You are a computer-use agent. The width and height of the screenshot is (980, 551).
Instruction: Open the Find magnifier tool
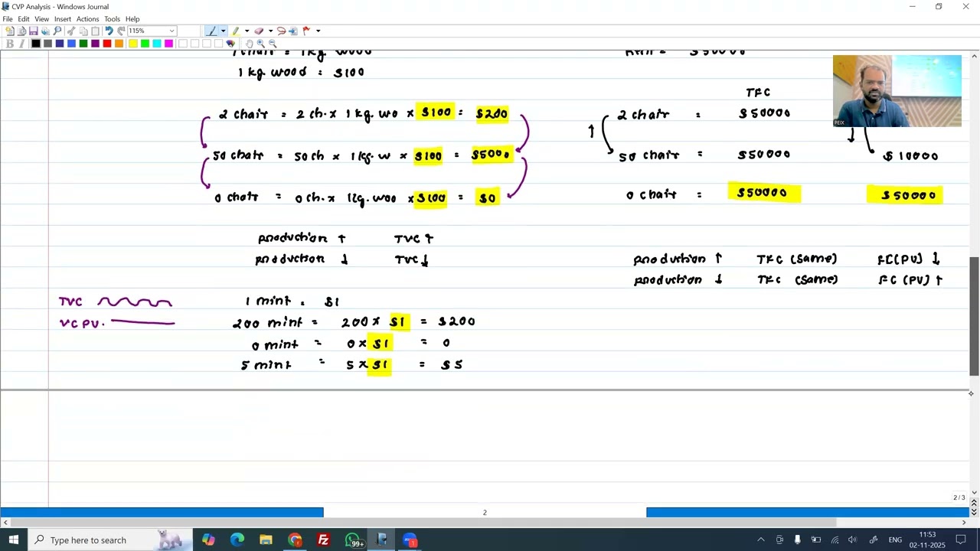57,31
